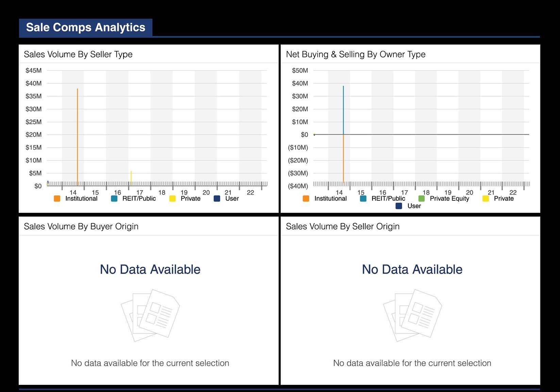Screen dimensions: 560x392
Task: Click the green Private Equity swatch in Owner Type legend
Action: click(x=422, y=199)
